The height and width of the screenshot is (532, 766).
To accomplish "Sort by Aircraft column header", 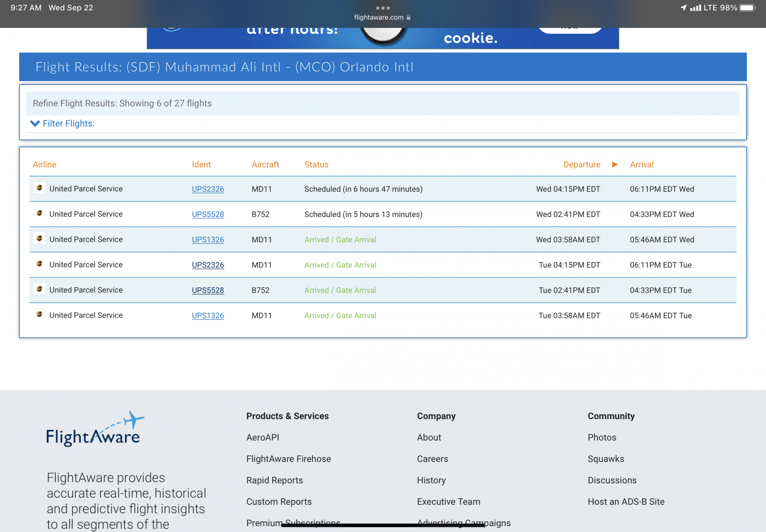I will pyautogui.click(x=265, y=165).
